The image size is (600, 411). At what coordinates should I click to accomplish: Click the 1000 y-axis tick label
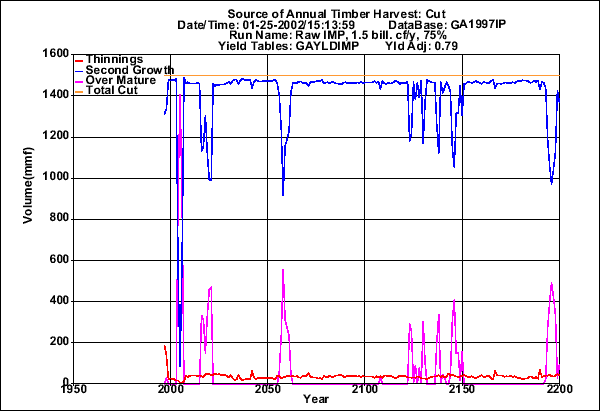(x=54, y=178)
